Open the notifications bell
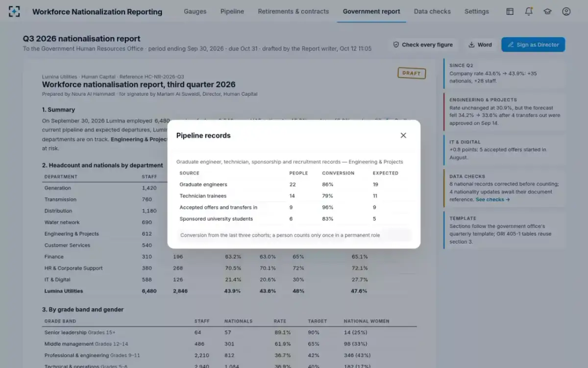This screenshot has width=588, height=368. point(529,11)
